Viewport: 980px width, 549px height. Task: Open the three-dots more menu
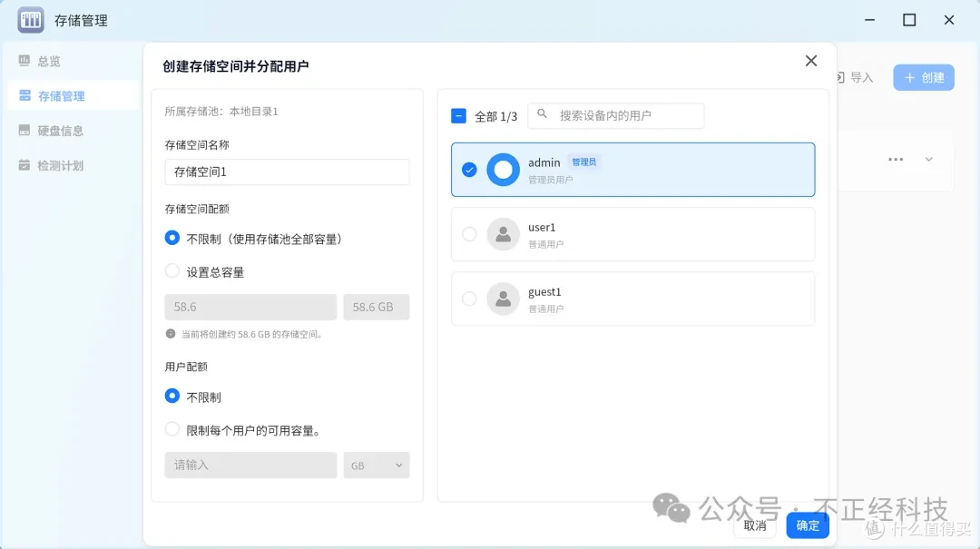click(896, 160)
